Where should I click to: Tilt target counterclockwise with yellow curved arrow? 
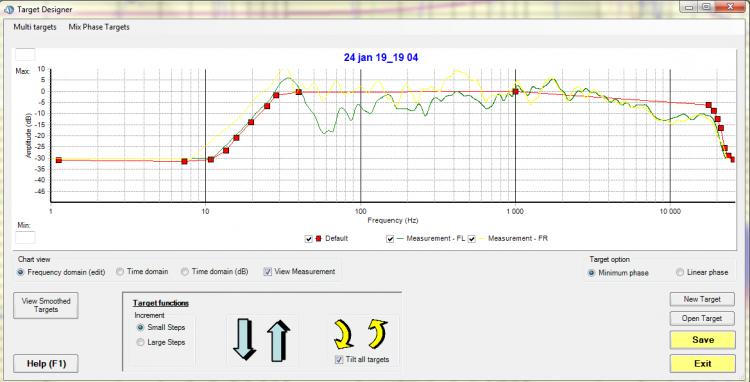(377, 334)
